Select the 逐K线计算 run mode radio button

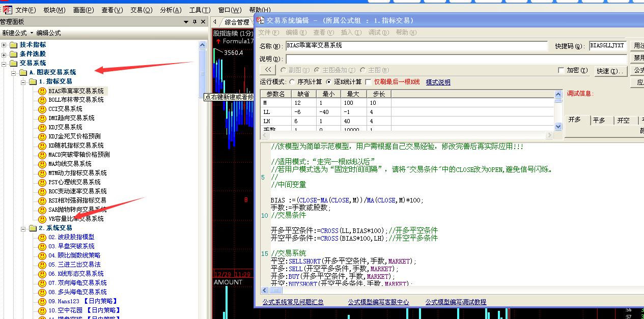(x=328, y=82)
